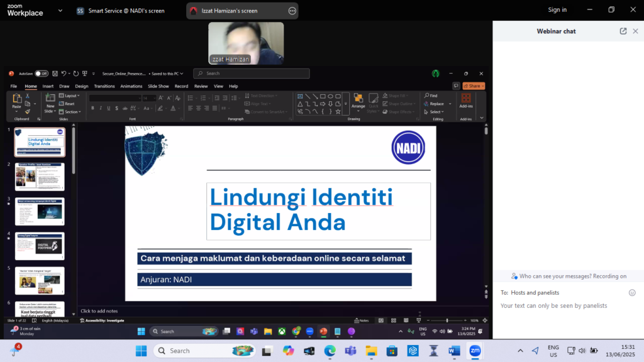
Task: Switch to Smart Service @ NADI's screen tab
Action: pyautogui.click(x=120, y=11)
